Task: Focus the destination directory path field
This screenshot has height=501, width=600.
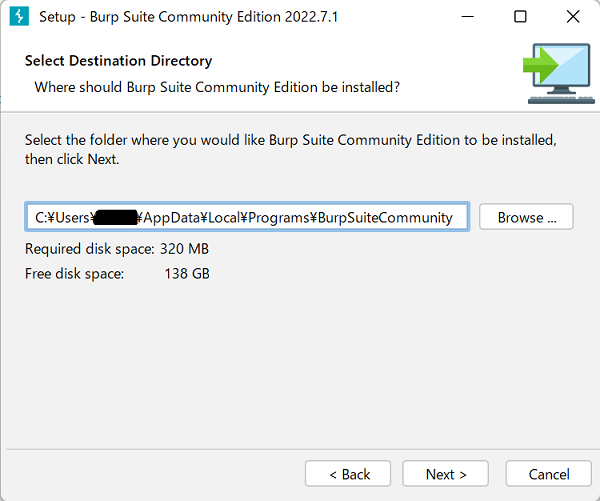Action: pos(247,217)
